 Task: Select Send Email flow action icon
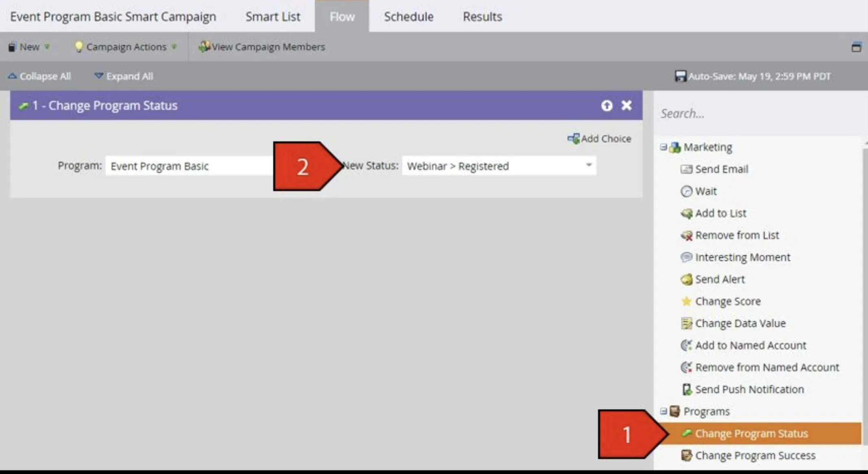(x=686, y=169)
